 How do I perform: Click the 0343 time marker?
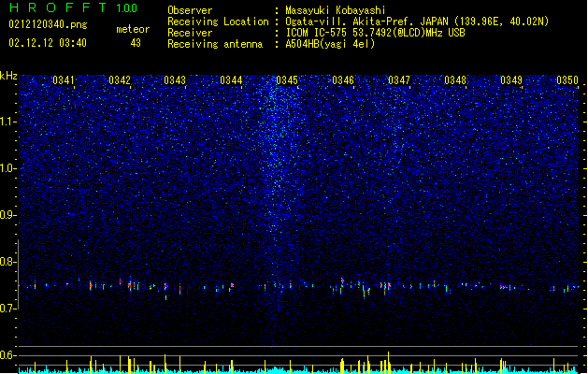(x=175, y=80)
